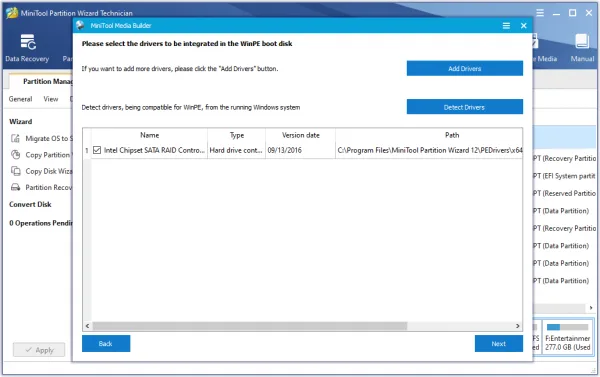This screenshot has width=600, height=377.
Task: Click the driver list scroll right arrow
Action: [517, 326]
